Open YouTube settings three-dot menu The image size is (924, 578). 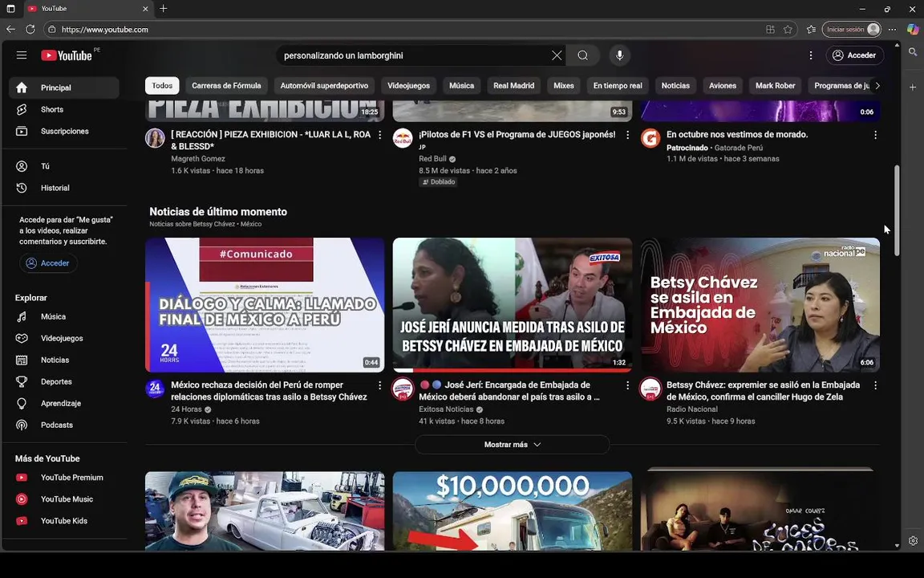tap(811, 55)
